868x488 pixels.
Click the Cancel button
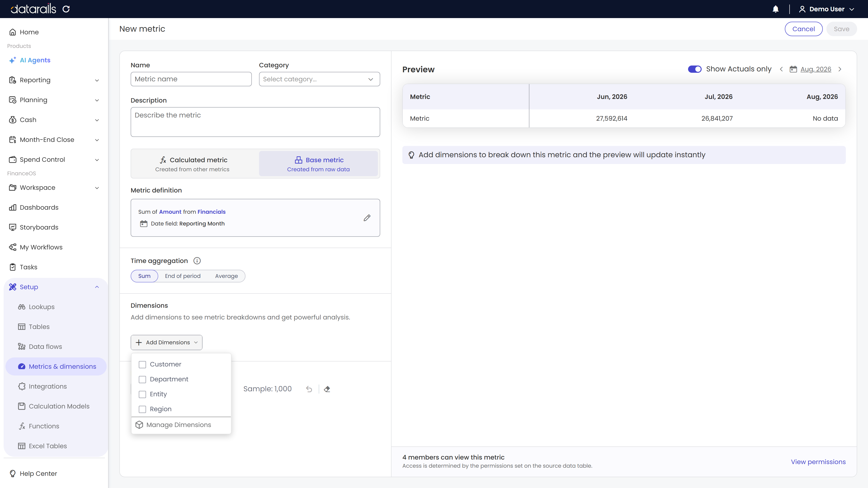click(x=803, y=29)
